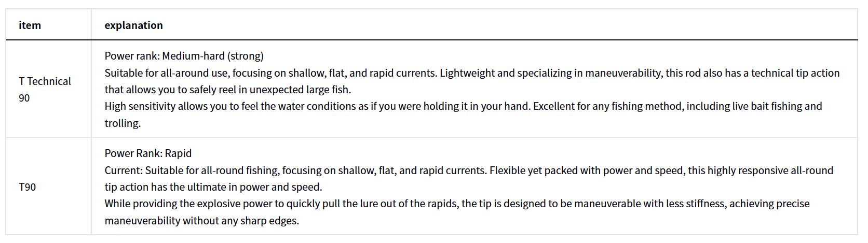The image size is (868, 243).
Task: Click the "explanation" column header
Action: (133, 25)
